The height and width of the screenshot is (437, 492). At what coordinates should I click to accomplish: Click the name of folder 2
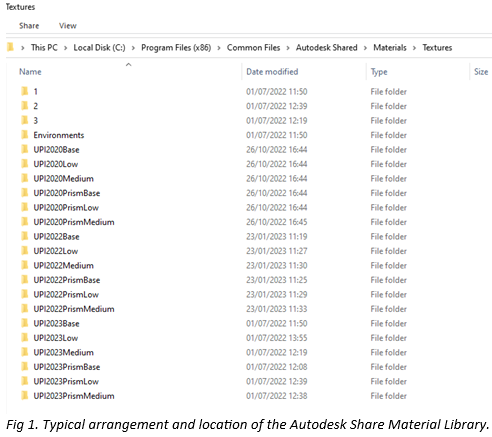(x=35, y=106)
